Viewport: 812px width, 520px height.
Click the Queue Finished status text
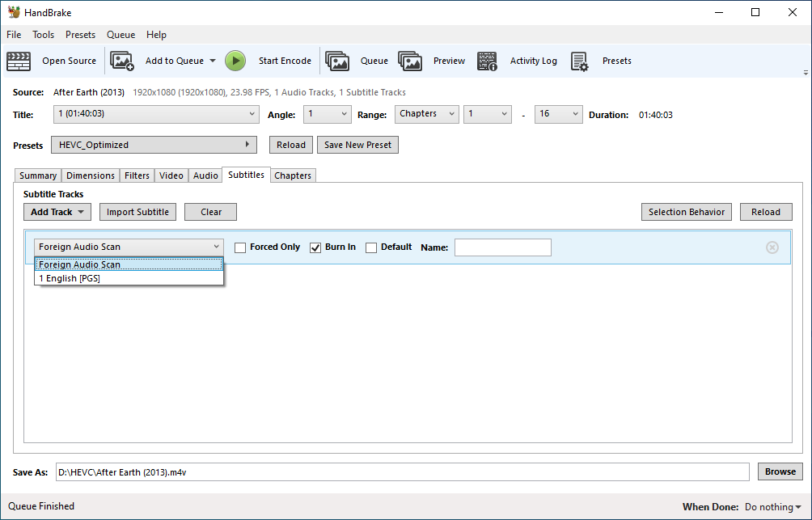pos(41,506)
